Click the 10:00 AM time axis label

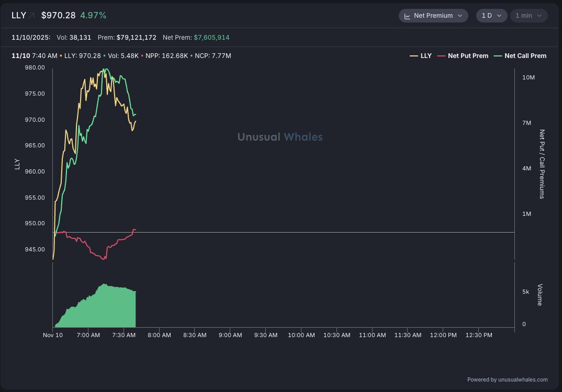(x=300, y=335)
